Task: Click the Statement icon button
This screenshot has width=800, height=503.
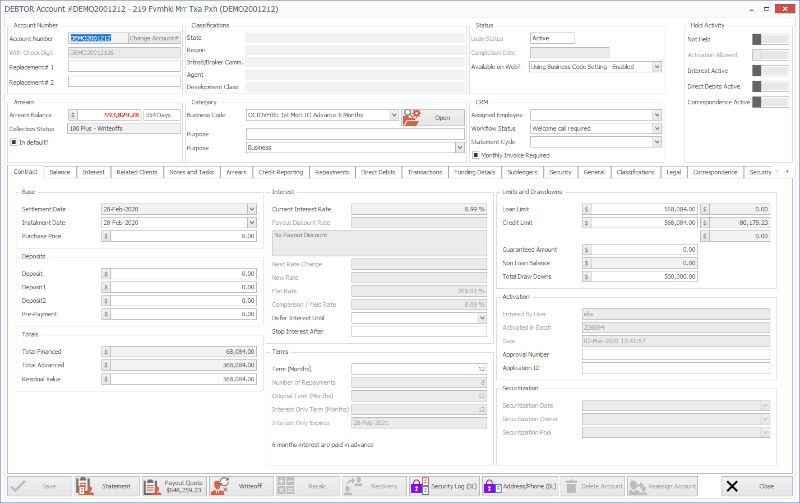Action: pyautogui.click(x=85, y=486)
